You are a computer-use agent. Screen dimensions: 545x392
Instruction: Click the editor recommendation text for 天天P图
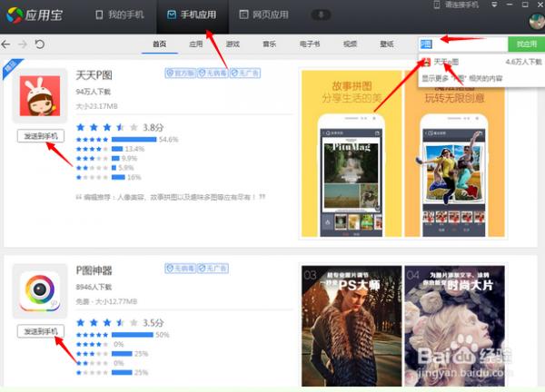coord(171,197)
